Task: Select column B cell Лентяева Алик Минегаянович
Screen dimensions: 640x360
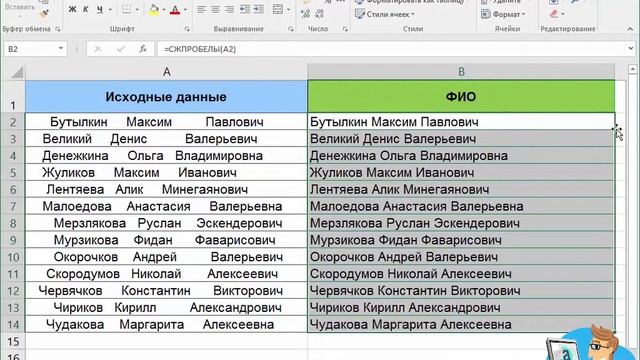Action: click(461, 189)
